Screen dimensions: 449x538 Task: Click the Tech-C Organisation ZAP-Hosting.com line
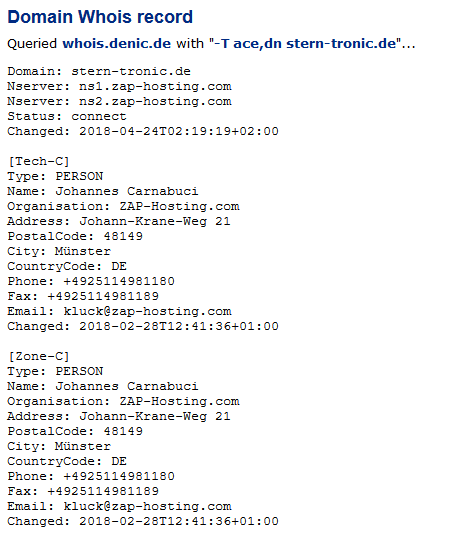pos(123,206)
